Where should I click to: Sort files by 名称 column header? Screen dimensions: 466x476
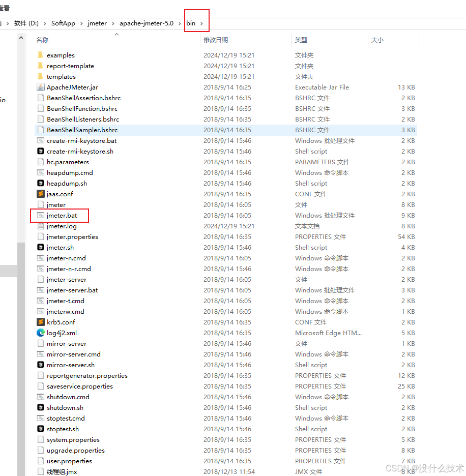point(42,40)
